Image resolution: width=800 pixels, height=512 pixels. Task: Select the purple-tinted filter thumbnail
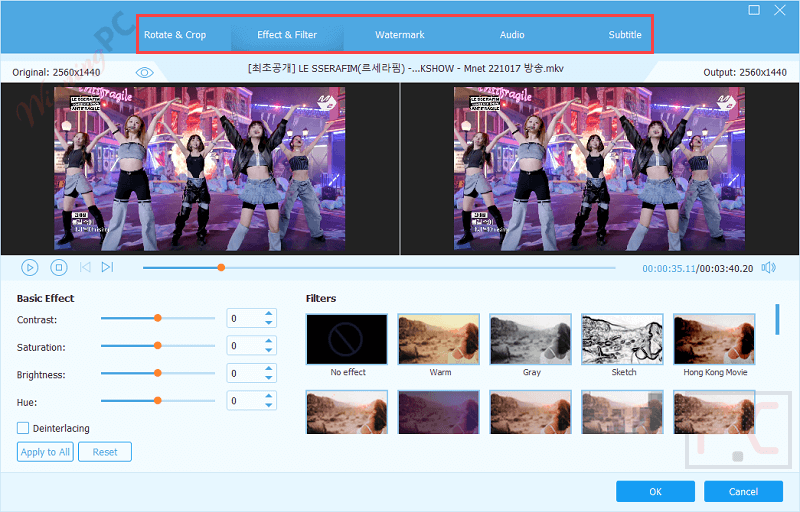click(439, 412)
